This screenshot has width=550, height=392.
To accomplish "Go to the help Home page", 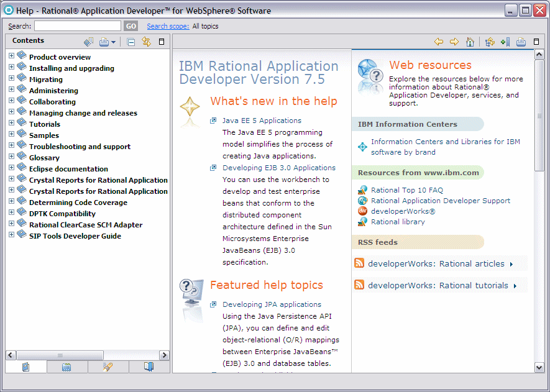I will 470,42.
